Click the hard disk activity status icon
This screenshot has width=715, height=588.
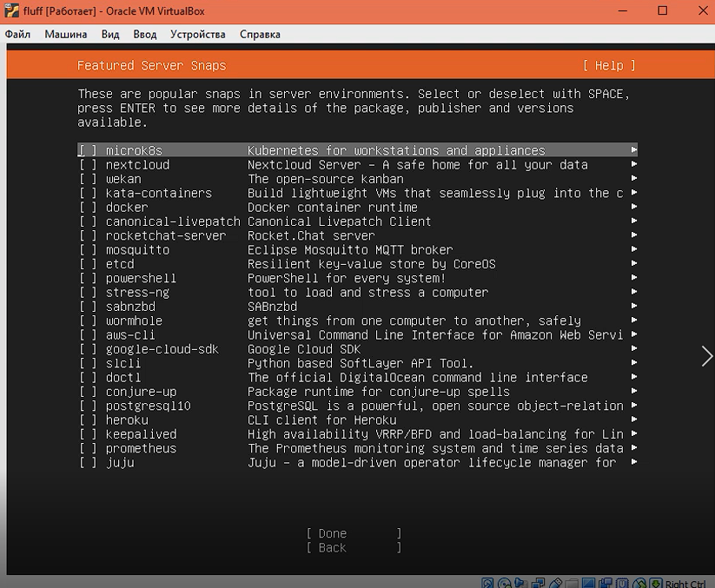tap(487, 583)
